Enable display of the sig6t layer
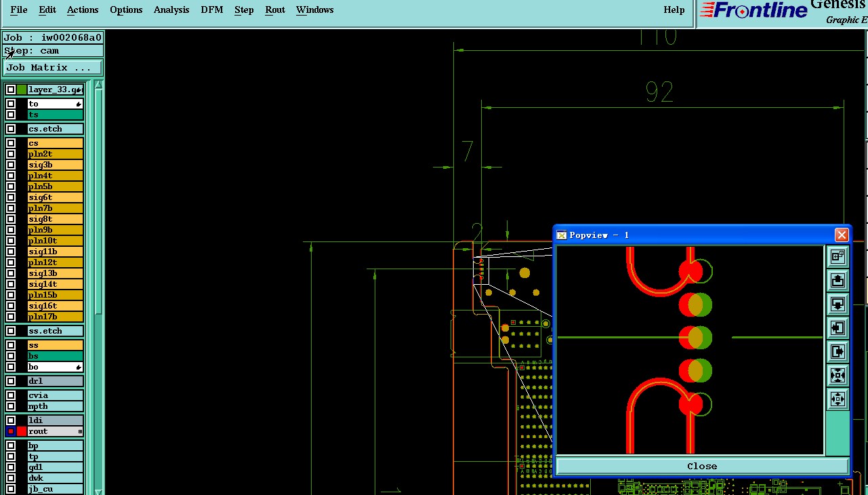This screenshot has width=868, height=495. click(11, 197)
